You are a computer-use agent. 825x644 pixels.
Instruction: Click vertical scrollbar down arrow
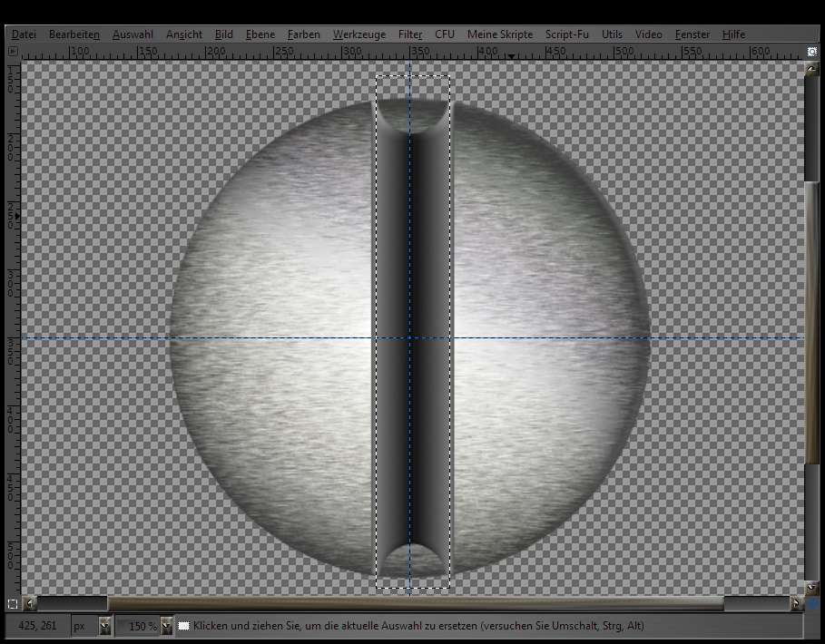coord(811,588)
